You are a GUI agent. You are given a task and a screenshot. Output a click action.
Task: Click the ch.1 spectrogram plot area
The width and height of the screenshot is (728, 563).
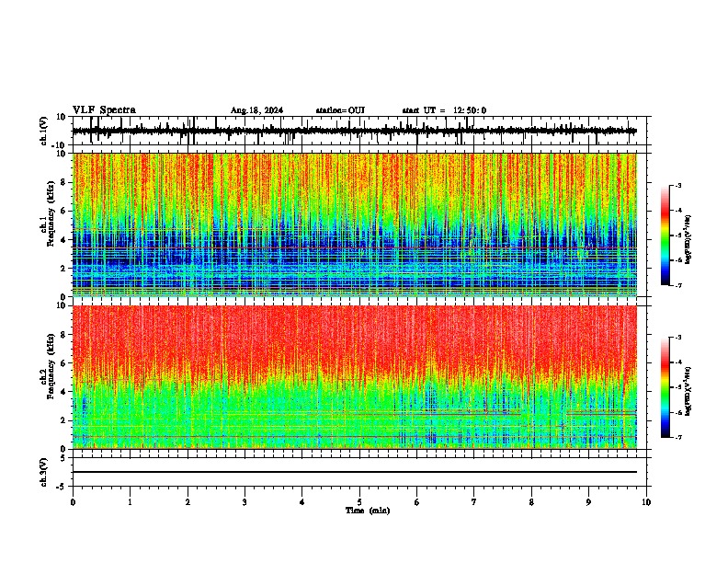[x=355, y=224]
